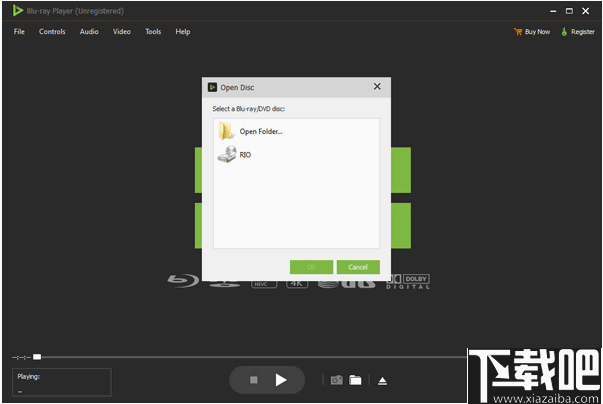Confirm with the OK button
Screen dimensions: 603x404
pyautogui.click(x=311, y=267)
